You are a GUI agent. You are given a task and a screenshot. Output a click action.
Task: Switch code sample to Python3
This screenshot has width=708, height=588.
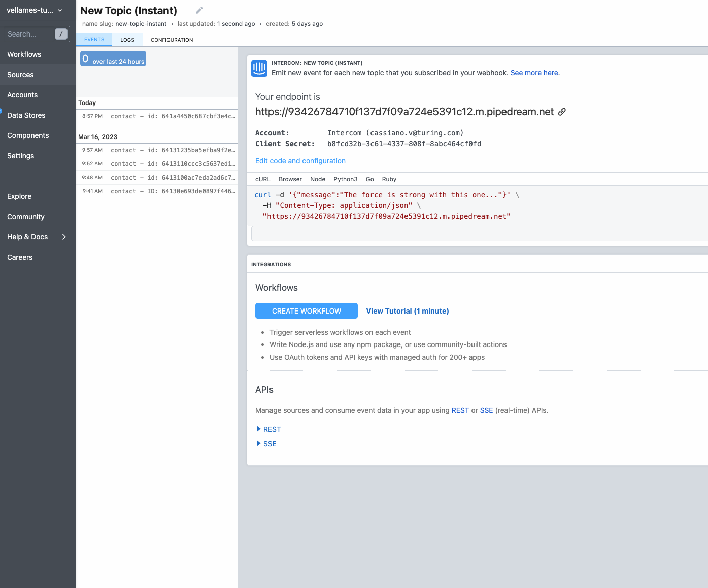pos(345,179)
